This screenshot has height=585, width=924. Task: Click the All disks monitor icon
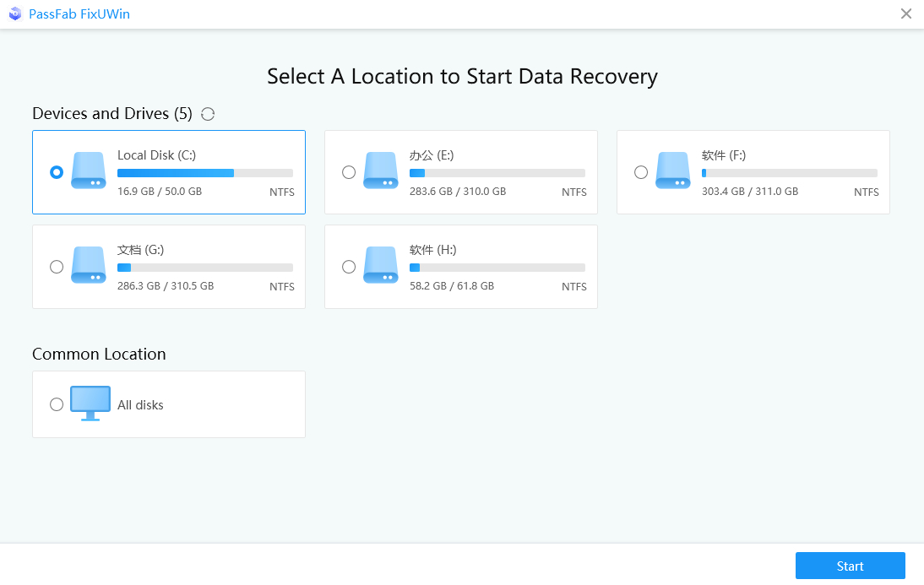pos(90,404)
